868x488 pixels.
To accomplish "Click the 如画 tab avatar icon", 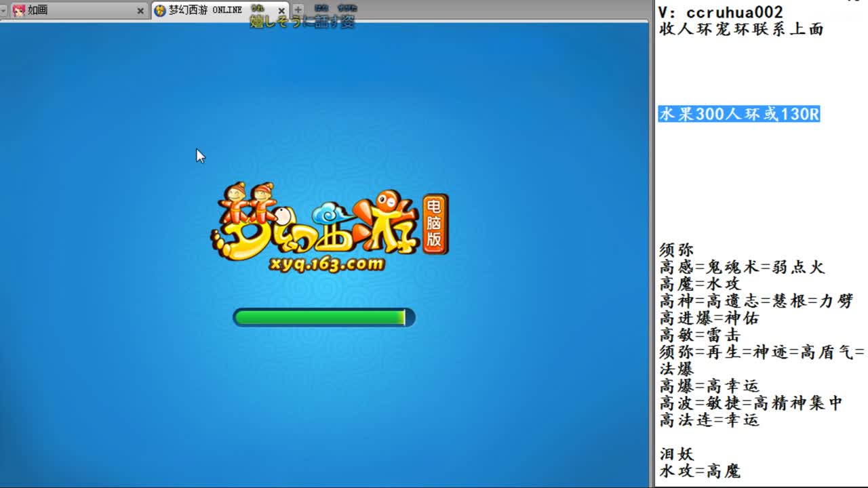I will pyautogui.click(x=19, y=10).
